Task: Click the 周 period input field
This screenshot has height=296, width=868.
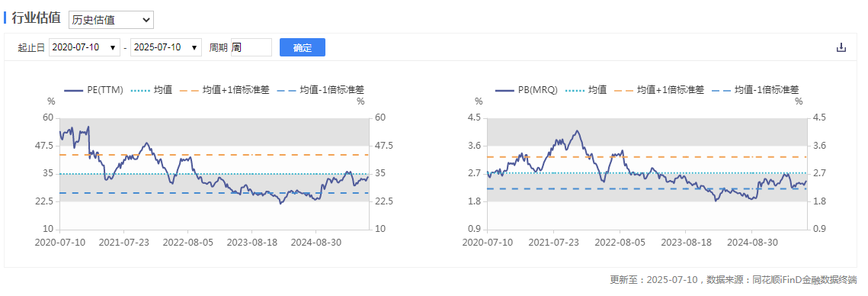Action: coord(251,47)
